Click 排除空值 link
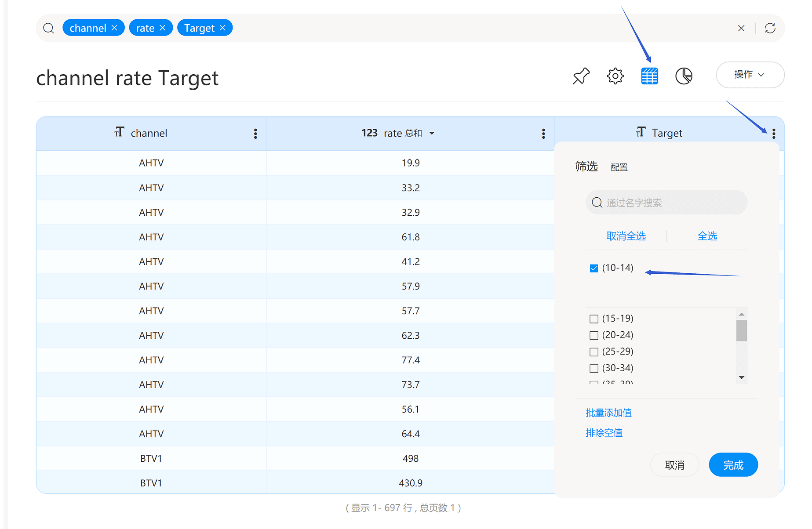This screenshot has width=812, height=529. coord(604,433)
